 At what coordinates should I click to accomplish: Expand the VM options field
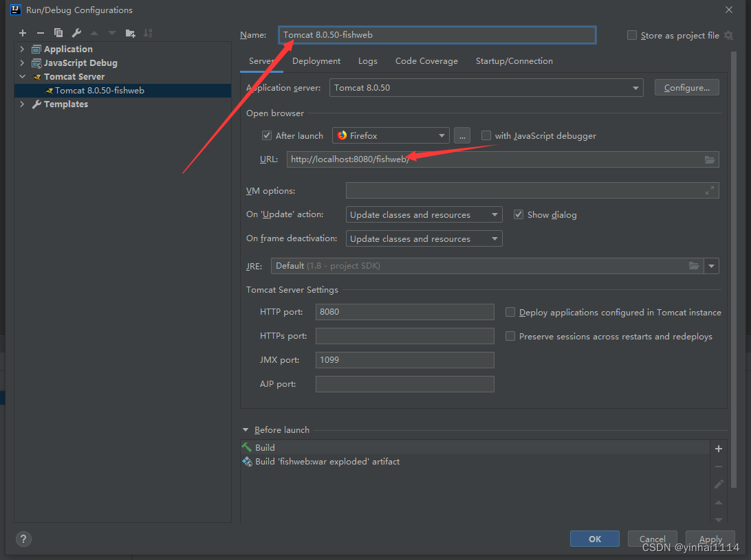(709, 190)
